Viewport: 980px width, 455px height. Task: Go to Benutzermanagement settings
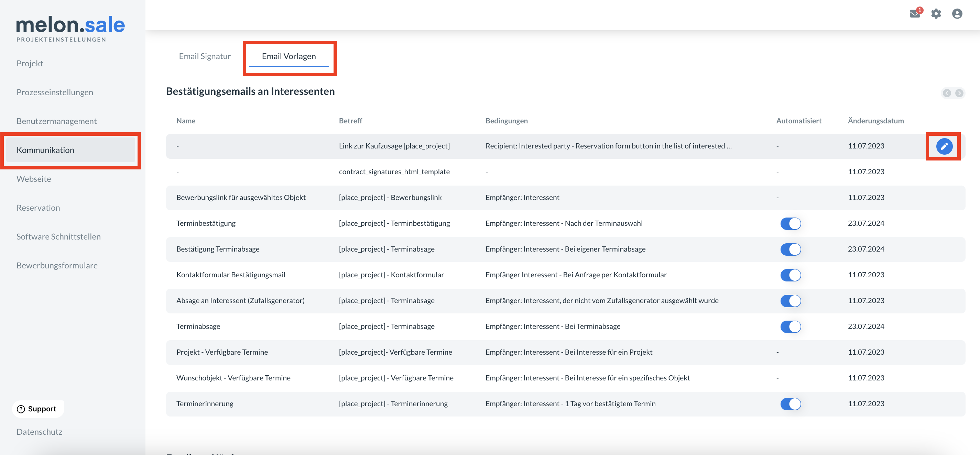tap(56, 121)
